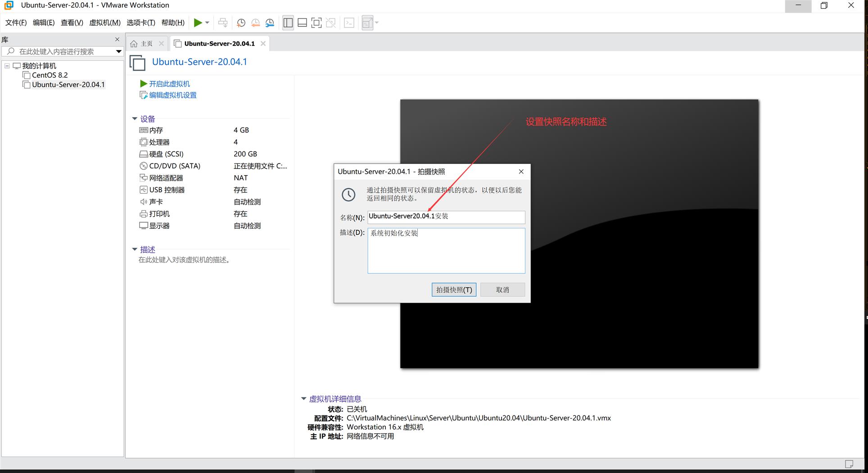Click the Send Ctrl+Alt+Del toolbar icon
868x473 pixels.
coord(222,23)
